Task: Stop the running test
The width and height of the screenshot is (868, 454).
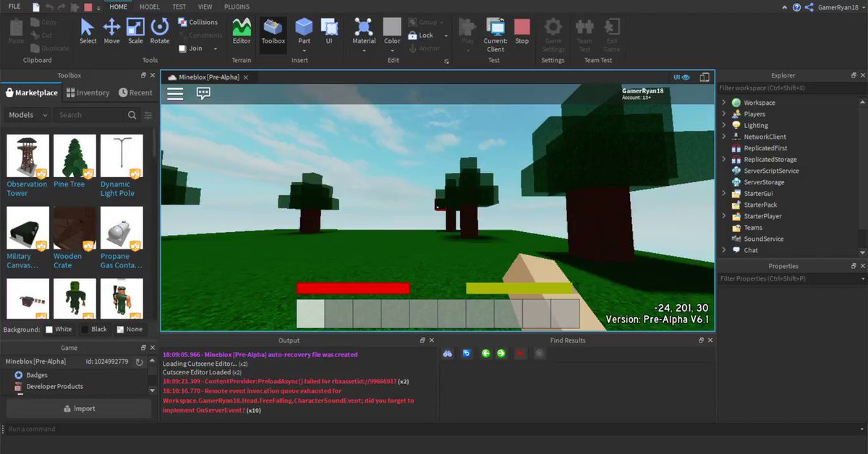Action: coord(522,31)
